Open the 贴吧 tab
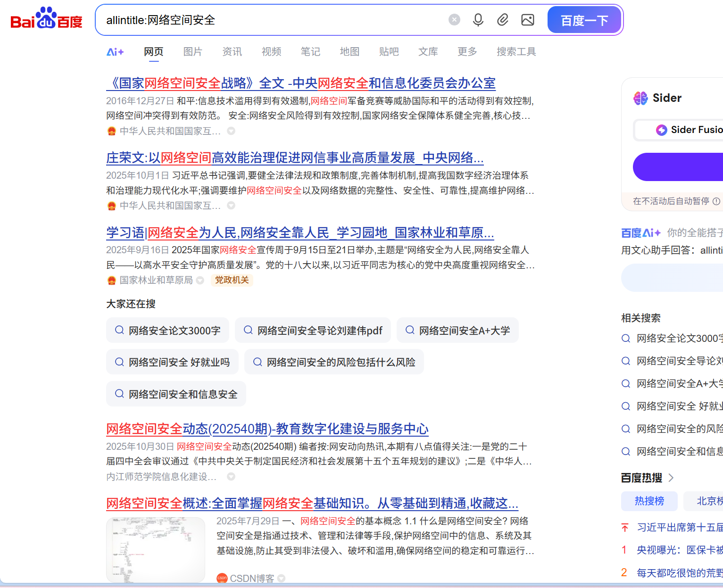Screen dimensions: 723x588 (x=389, y=52)
